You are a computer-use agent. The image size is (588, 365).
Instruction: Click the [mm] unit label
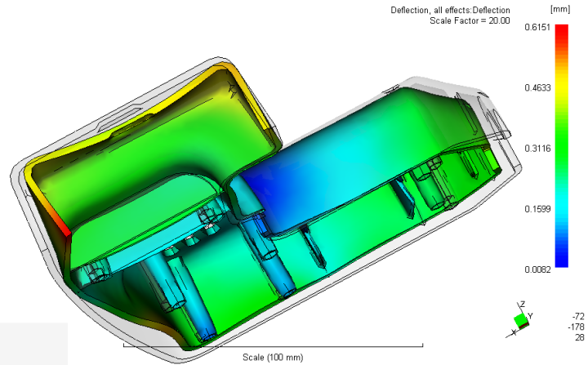[559, 10]
